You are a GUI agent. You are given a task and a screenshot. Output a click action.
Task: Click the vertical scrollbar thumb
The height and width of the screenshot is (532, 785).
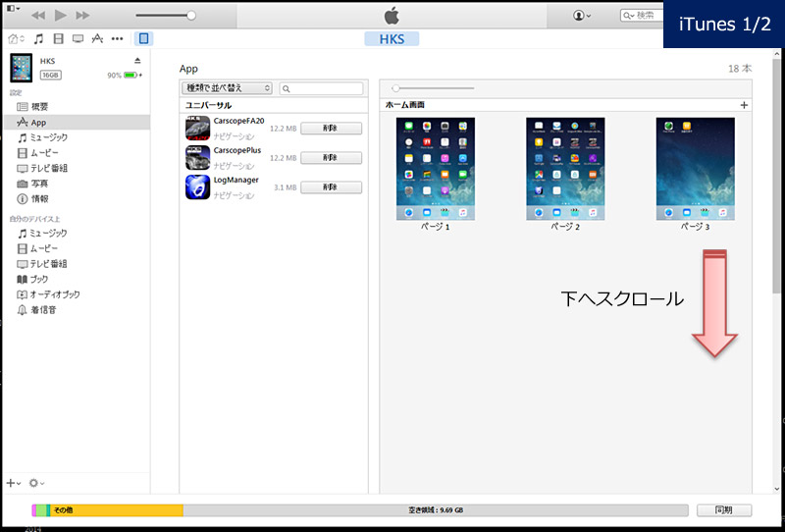click(776, 176)
